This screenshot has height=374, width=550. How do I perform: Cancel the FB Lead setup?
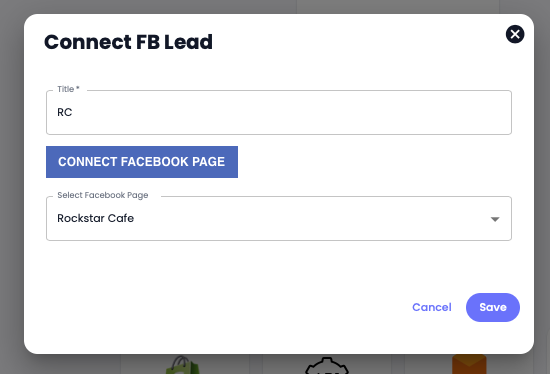(x=432, y=307)
